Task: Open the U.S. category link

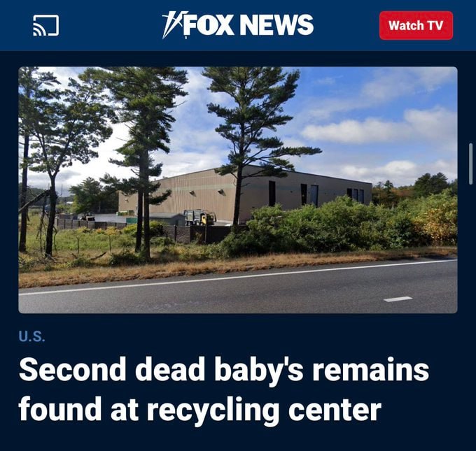Action: tap(32, 336)
